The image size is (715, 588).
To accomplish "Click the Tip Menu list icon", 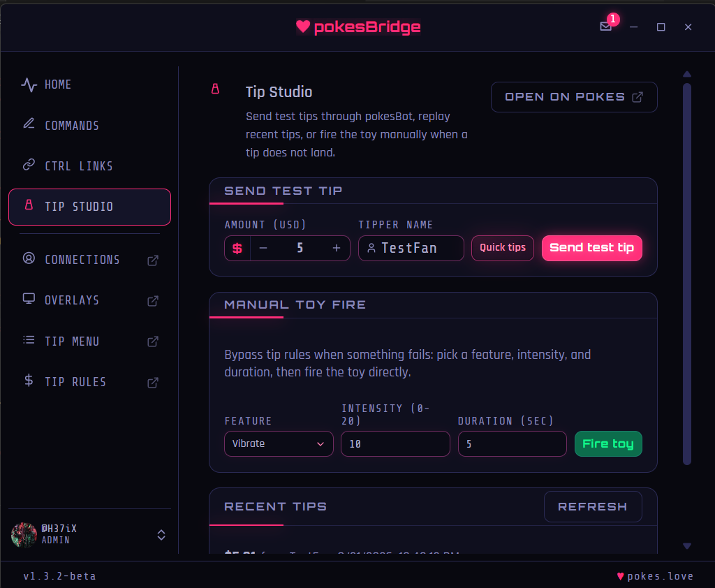I will coord(29,340).
